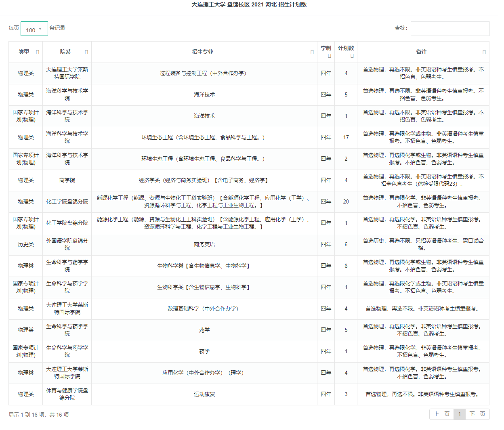Click 环境生态工程 major with 17 planned seats
Screen dimensions: 504x430
[x=204, y=138]
